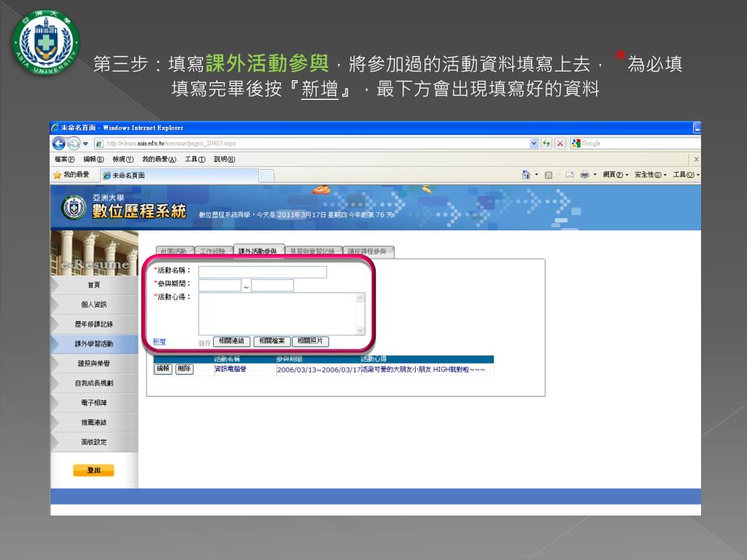Switch to the 講座課程參與 tab
Image resolution: width=747 pixels, height=560 pixels.
click(x=368, y=252)
